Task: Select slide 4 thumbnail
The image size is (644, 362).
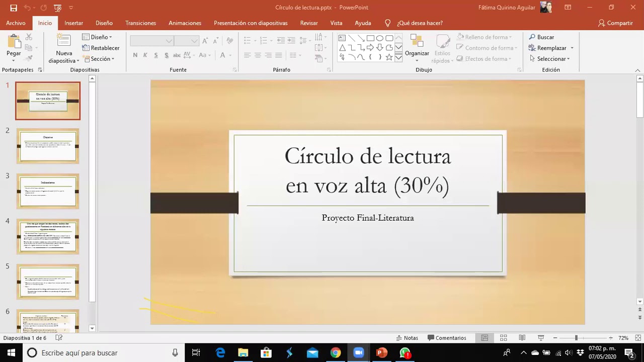Action: 48,236
